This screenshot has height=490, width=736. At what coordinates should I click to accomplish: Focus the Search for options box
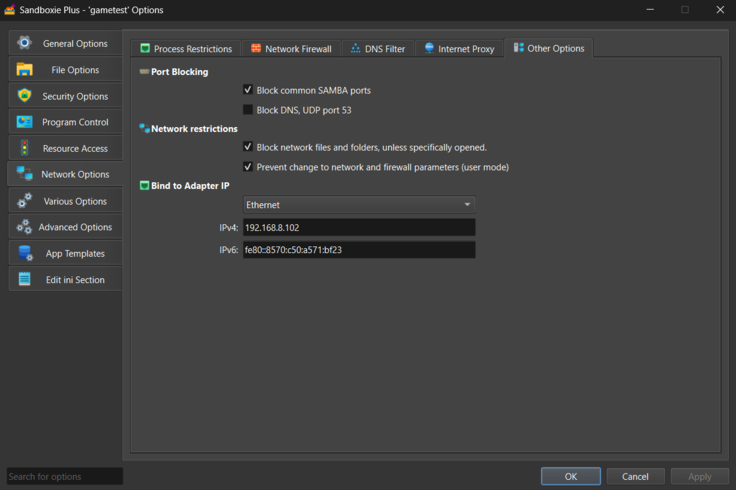point(65,476)
